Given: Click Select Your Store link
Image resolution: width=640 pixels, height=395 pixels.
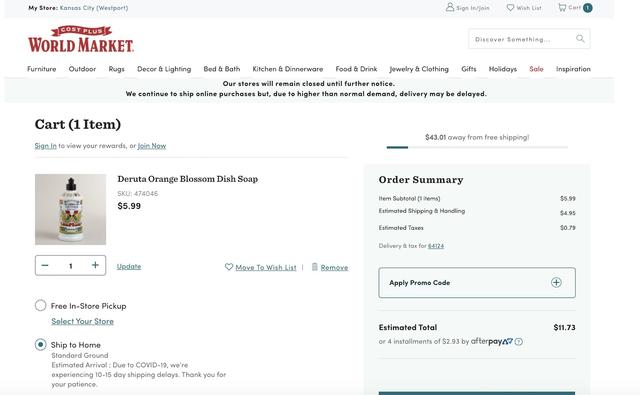Looking at the screenshot, I should (82, 321).
